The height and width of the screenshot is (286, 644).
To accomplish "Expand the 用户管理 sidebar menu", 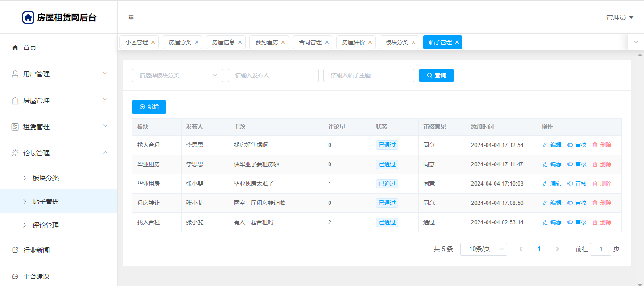I will (58, 74).
